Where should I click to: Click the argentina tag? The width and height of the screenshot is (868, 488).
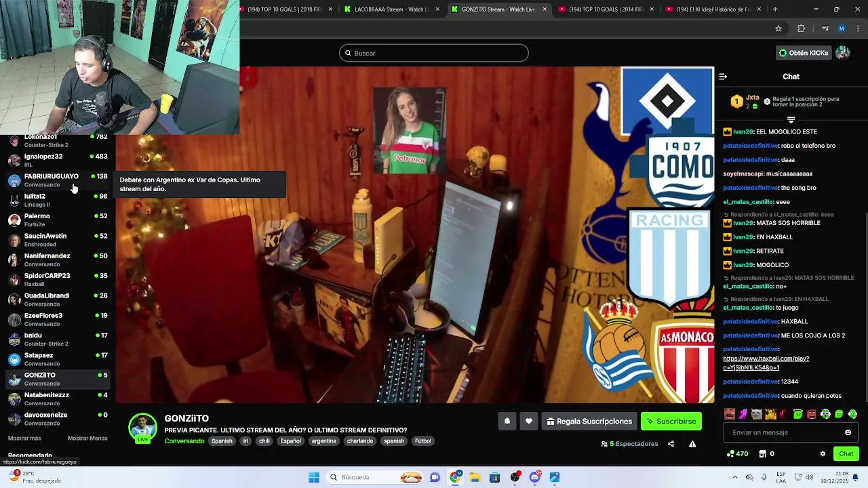pos(324,441)
